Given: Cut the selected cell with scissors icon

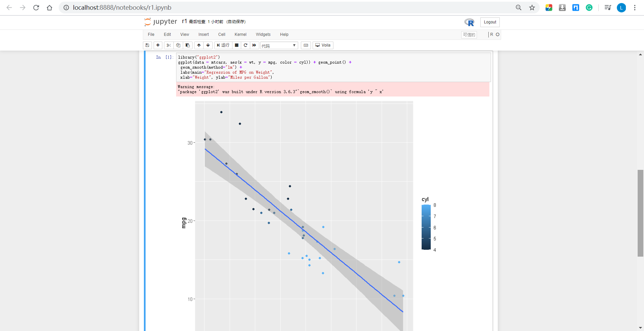Looking at the screenshot, I should 169,45.
